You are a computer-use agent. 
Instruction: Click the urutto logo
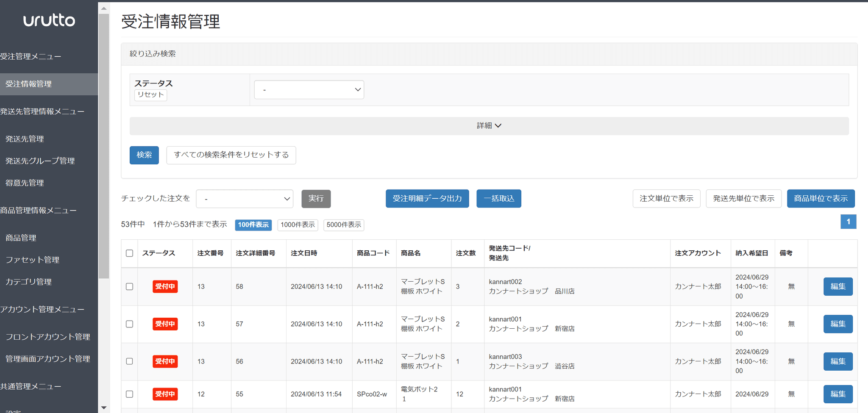click(x=49, y=20)
